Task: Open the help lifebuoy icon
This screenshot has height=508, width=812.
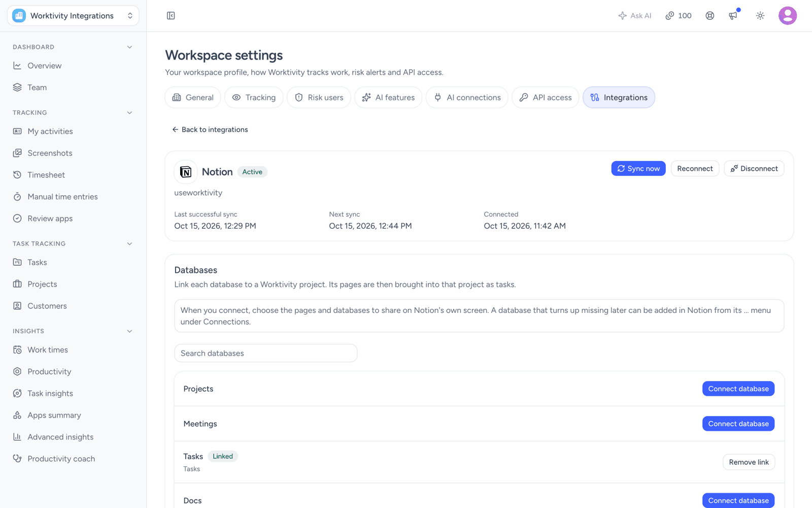Action: 710,16
